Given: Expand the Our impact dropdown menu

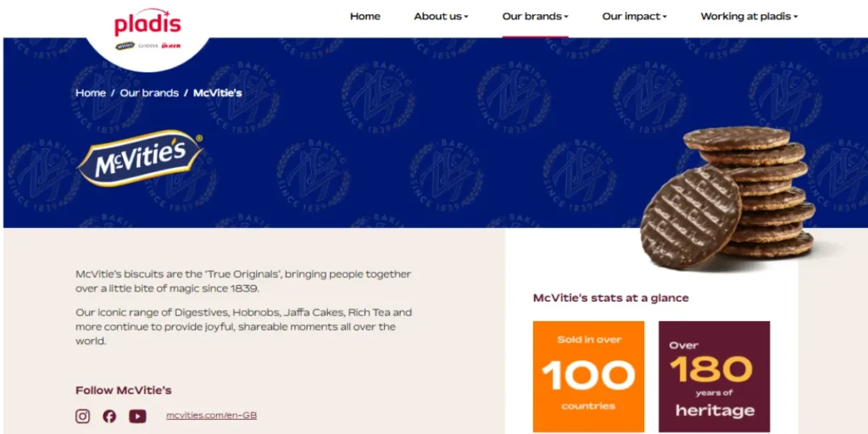Looking at the screenshot, I should pyautogui.click(x=634, y=16).
